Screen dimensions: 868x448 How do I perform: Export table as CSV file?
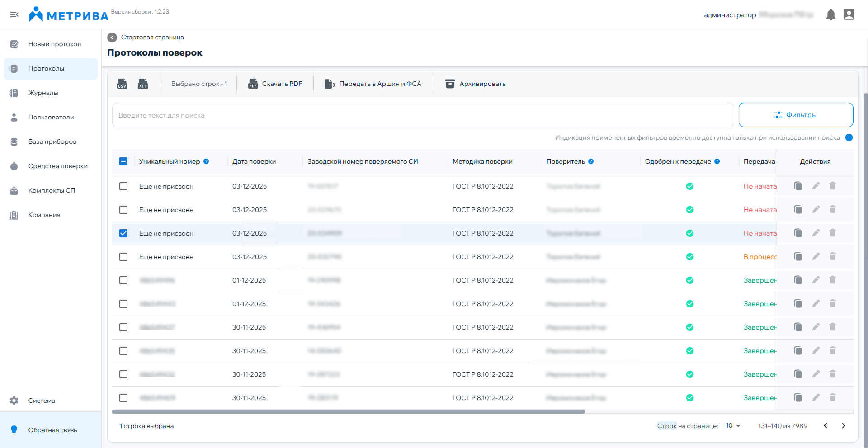122,84
